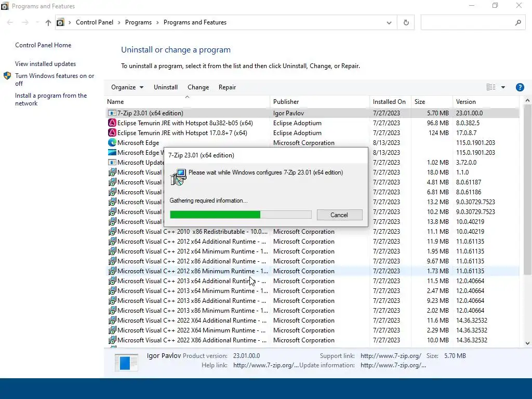532x399 pixels.
Task: Sort by the Name column header
Action: (187, 102)
